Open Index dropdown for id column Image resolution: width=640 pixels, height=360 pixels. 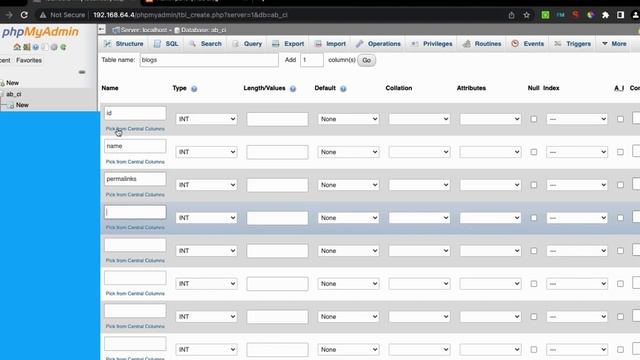(x=577, y=119)
